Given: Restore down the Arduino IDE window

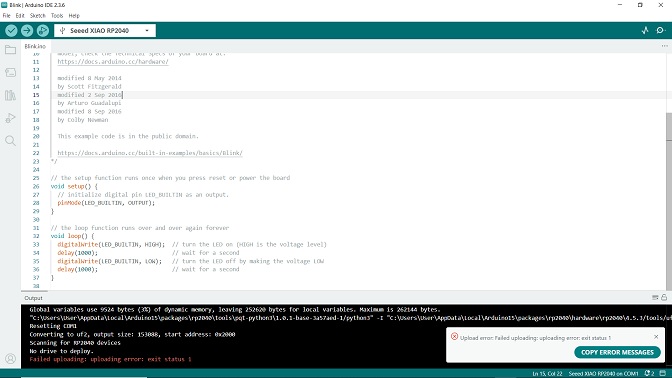Looking at the screenshot, I should click(x=640, y=5).
